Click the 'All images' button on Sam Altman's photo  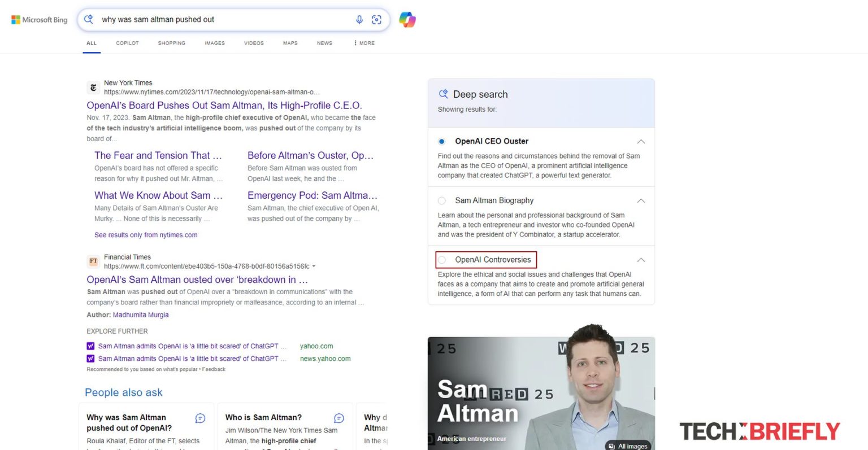click(627, 446)
